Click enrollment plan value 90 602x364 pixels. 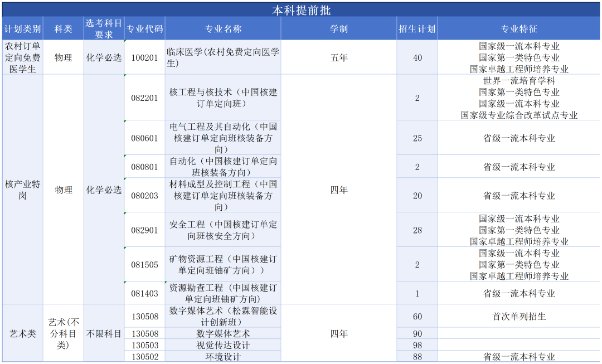pos(417,333)
